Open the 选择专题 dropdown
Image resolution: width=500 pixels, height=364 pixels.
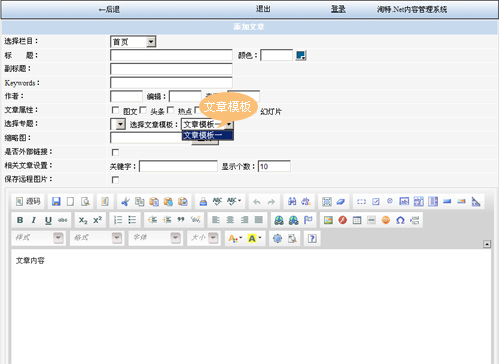click(118, 124)
